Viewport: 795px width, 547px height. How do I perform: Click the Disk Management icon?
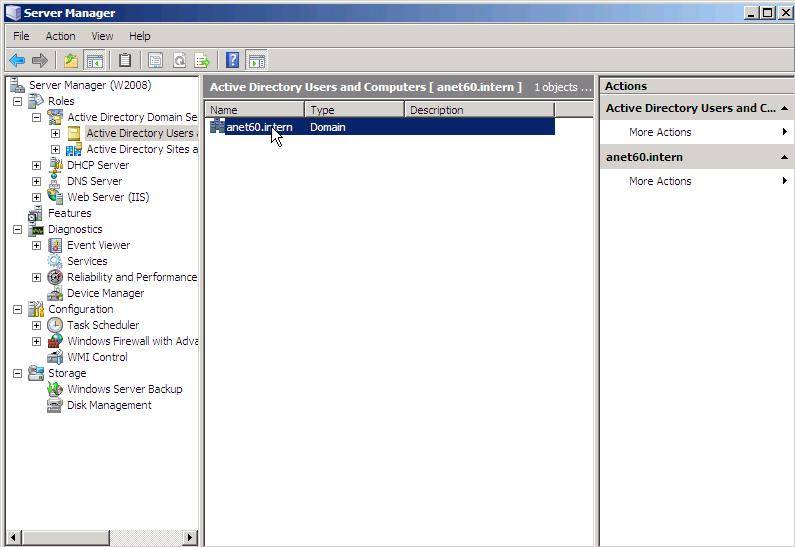pos(55,405)
